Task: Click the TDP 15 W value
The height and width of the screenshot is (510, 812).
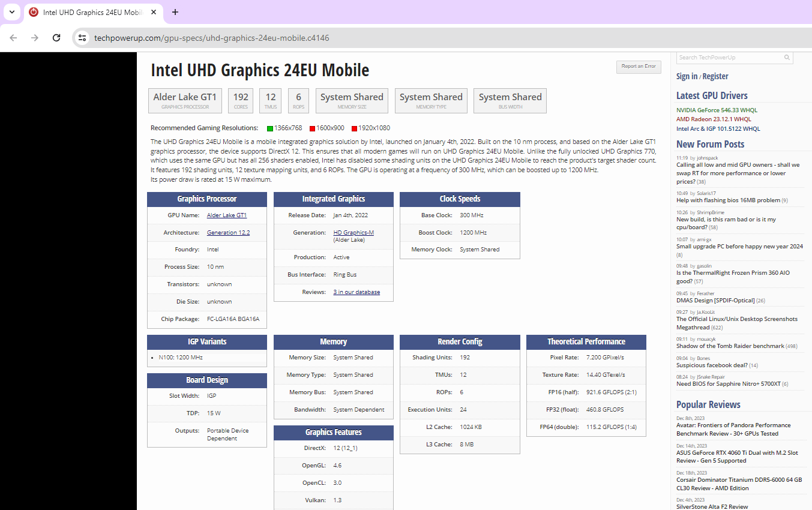Action: (x=214, y=413)
